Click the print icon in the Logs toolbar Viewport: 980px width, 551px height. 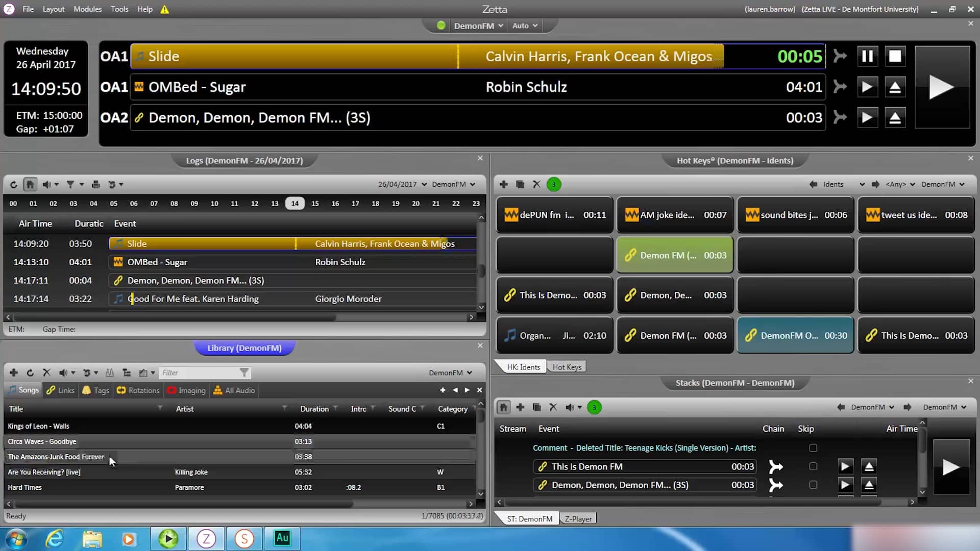[x=95, y=184]
